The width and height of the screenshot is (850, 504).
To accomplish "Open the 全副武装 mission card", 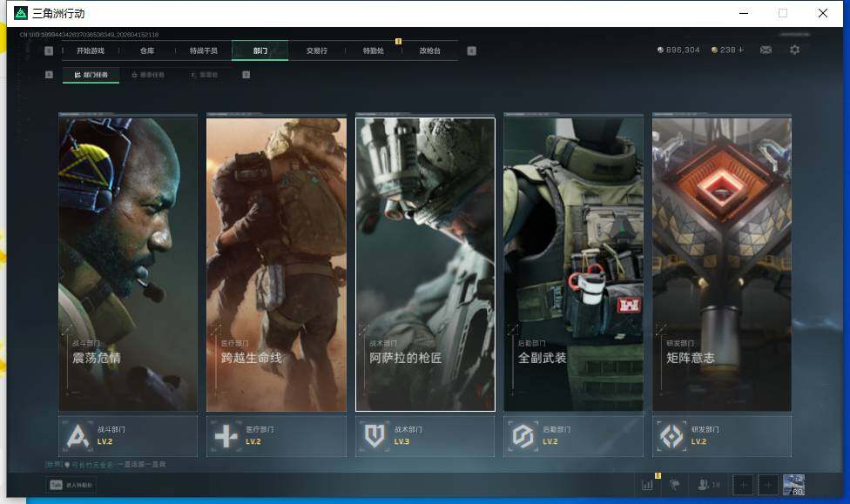I will (574, 264).
